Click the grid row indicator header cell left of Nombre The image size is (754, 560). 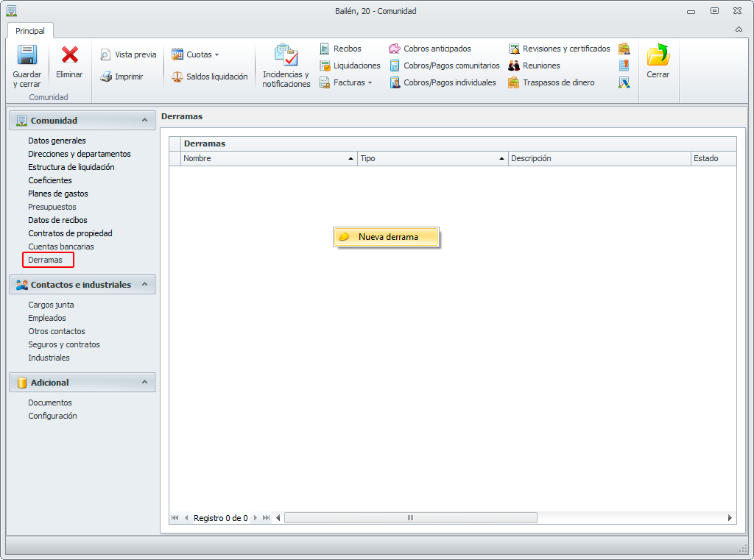pos(175,159)
